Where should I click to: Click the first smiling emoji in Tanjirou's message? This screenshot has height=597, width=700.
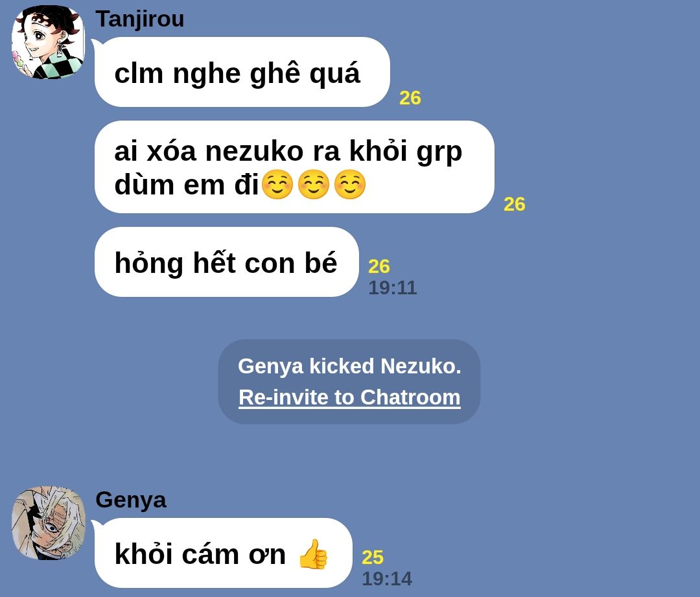click(x=277, y=184)
